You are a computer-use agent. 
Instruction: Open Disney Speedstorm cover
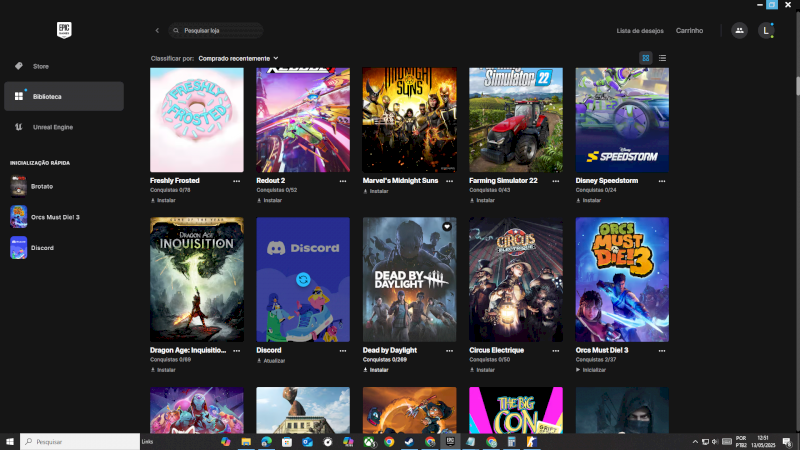[x=622, y=120]
